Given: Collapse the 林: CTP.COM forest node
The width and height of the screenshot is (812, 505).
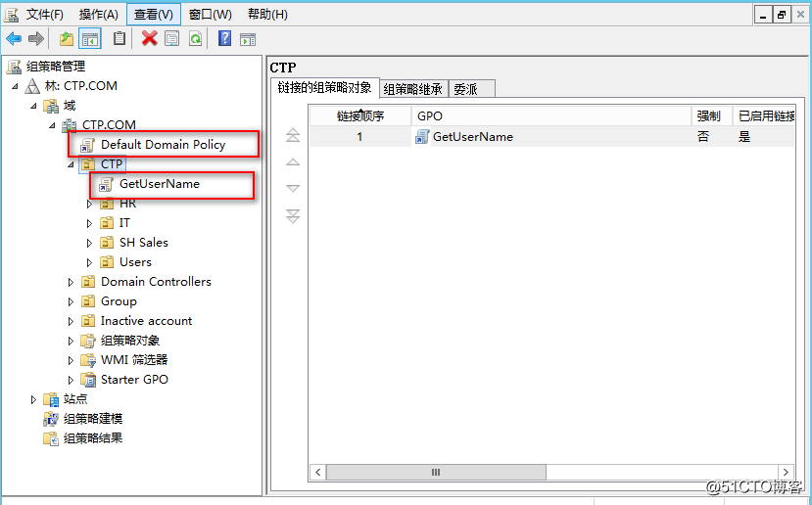Looking at the screenshot, I should click(15, 86).
